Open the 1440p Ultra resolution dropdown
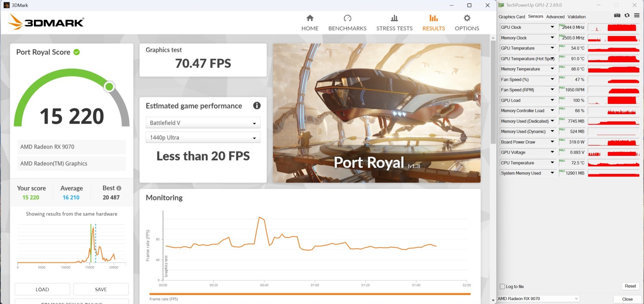 (x=203, y=137)
